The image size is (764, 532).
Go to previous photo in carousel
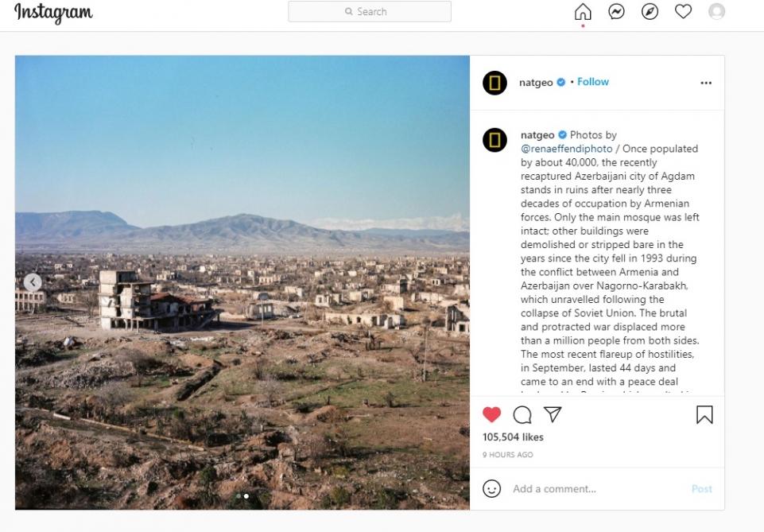click(33, 282)
